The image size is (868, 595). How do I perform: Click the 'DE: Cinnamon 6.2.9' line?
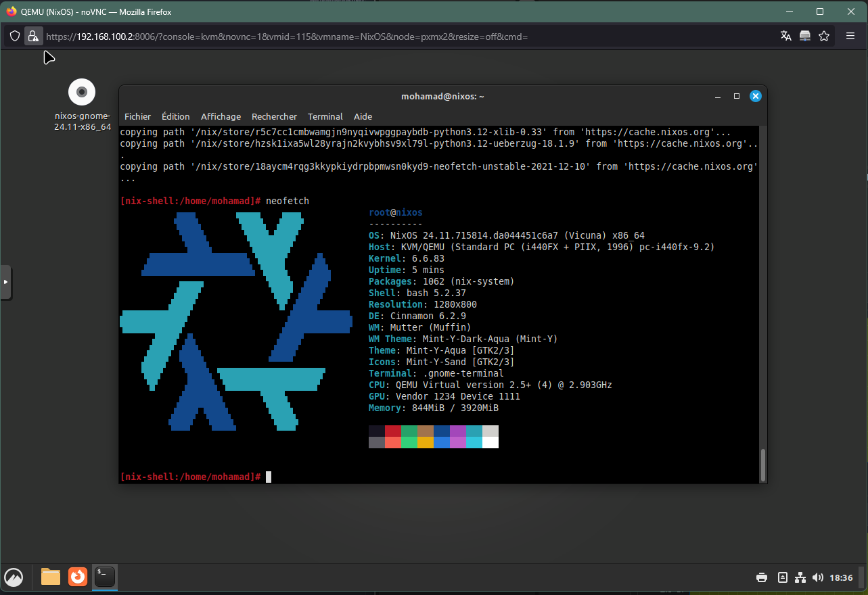[417, 316]
